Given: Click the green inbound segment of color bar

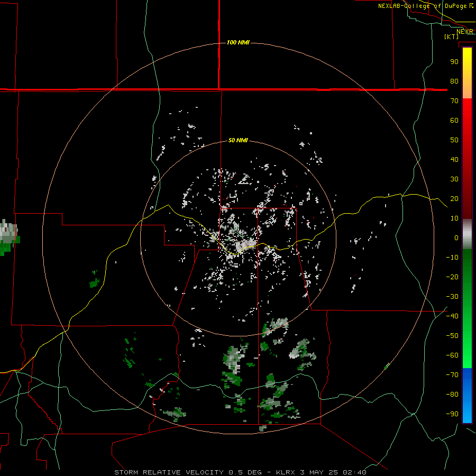Looking at the screenshot, I should pos(467,308).
